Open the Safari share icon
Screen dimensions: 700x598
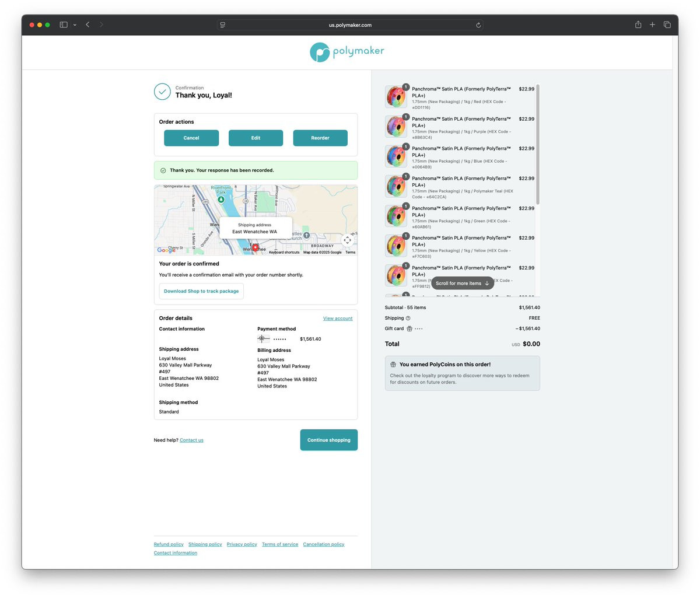[638, 25]
